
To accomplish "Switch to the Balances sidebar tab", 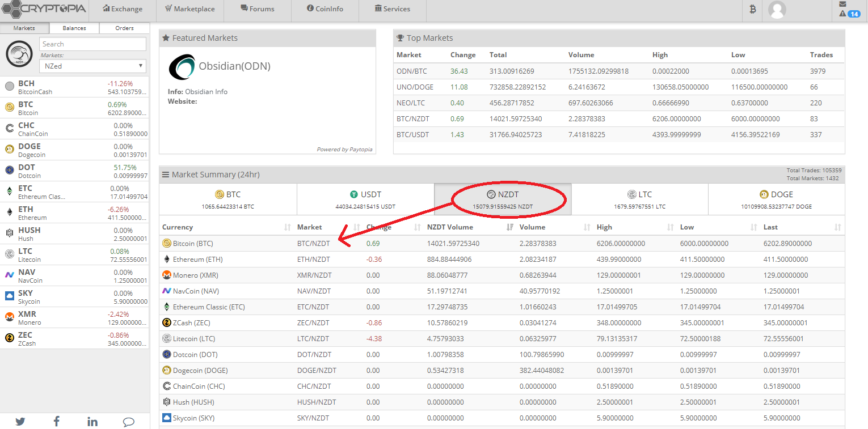I will tap(74, 28).
